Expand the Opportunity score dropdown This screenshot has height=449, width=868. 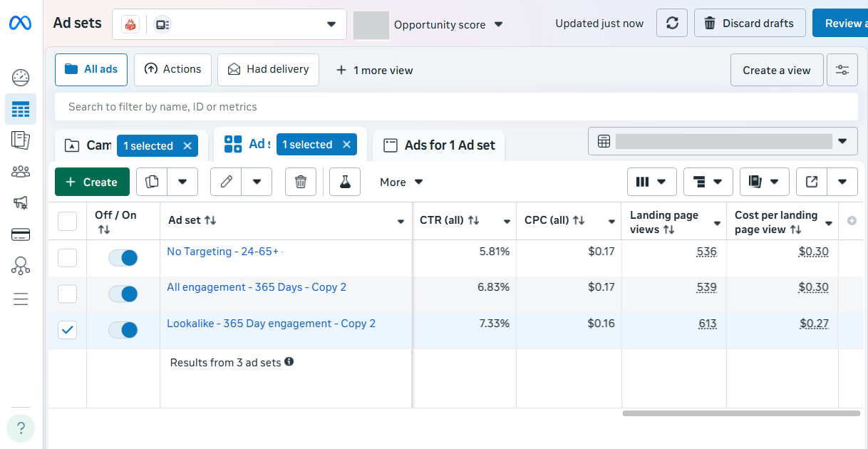(x=449, y=25)
